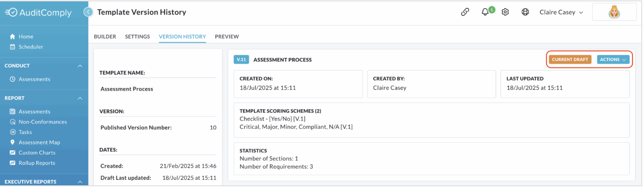Click the link chain icon in header

465,12
